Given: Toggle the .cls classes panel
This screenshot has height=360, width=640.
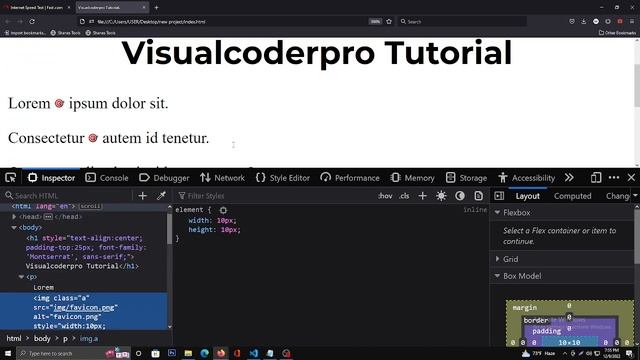Looking at the screenshot, I should (x=404, y=196).
